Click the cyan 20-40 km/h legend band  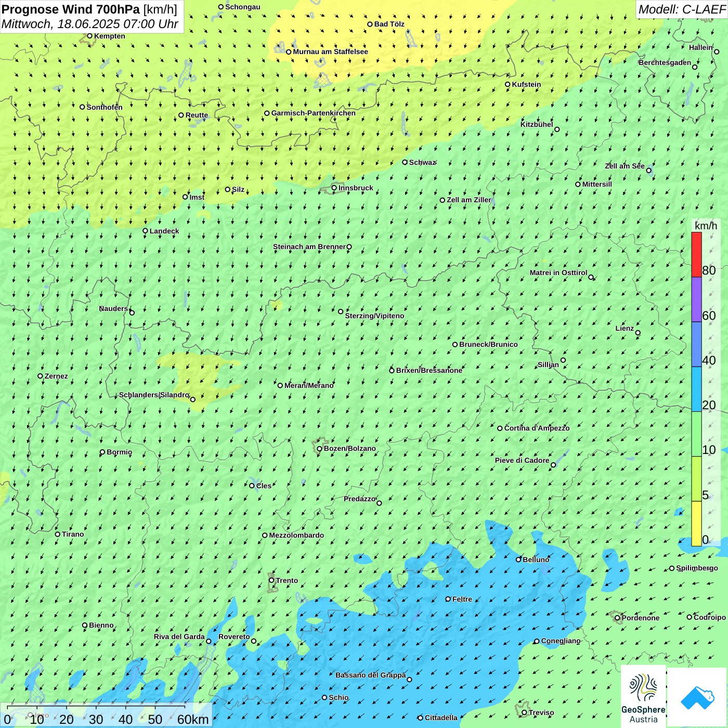coord(696,389)
